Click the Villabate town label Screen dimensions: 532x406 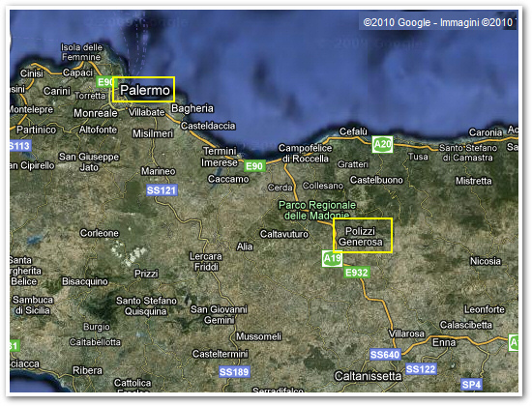point(147,112)
